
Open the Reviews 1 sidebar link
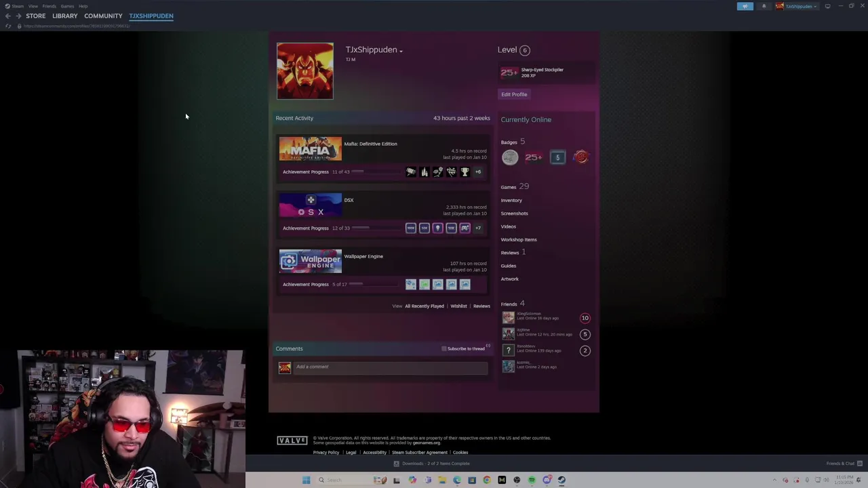pyautogui.click(x=513, y=252)
